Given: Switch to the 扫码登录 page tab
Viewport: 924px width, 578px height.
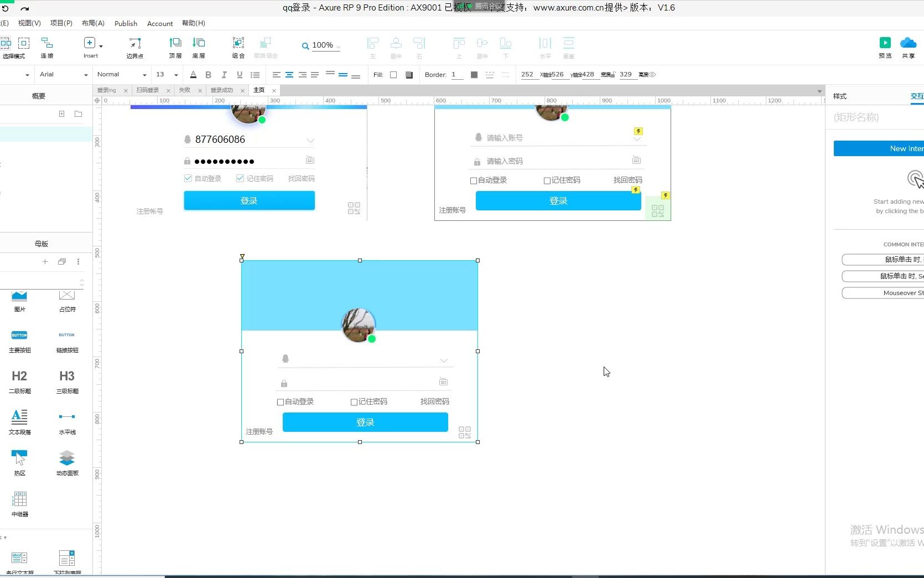Looking at the screenshot, I should [x=148, y=90].
